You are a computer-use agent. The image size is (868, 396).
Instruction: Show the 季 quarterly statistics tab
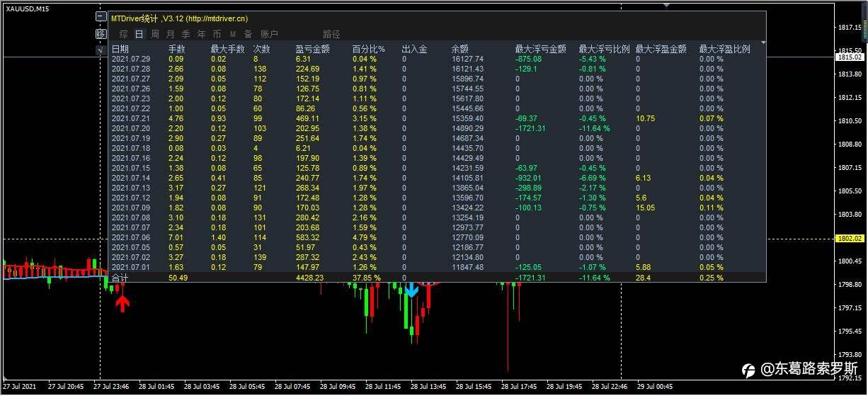point(185,34)
